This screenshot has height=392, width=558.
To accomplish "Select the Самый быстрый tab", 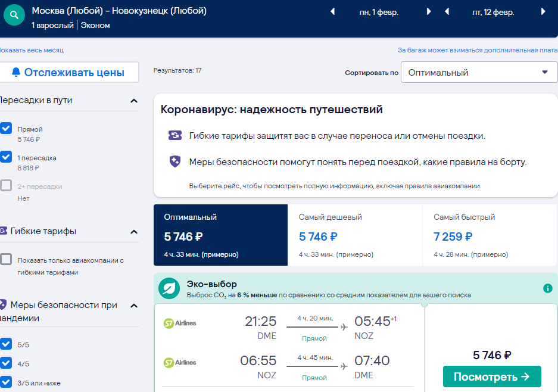I will coord(490,235).
